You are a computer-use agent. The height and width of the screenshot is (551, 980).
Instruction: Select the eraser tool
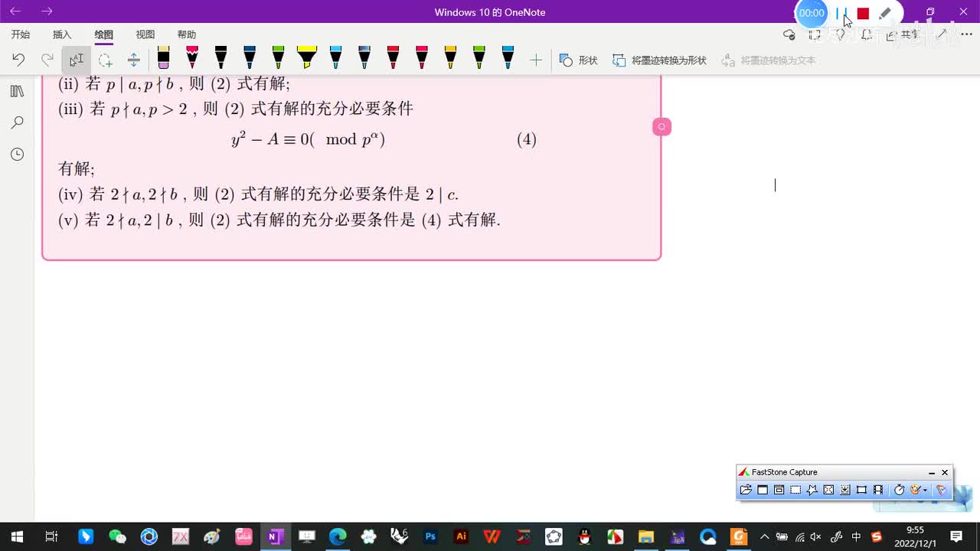tap(163, 58)
